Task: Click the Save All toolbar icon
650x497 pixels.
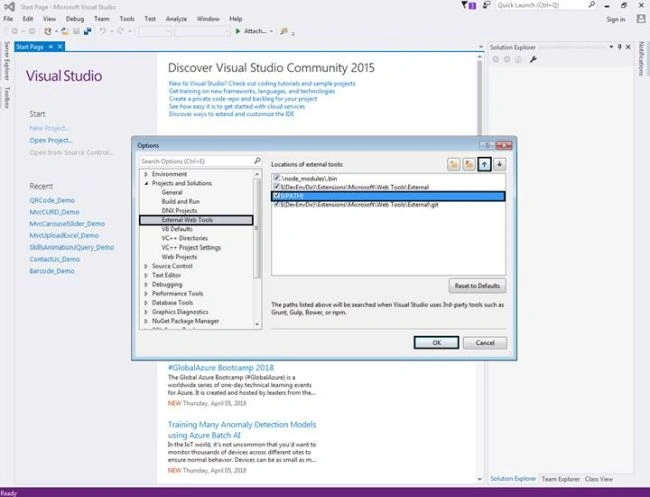Action: pyautogui.click(x=87, y=31)
